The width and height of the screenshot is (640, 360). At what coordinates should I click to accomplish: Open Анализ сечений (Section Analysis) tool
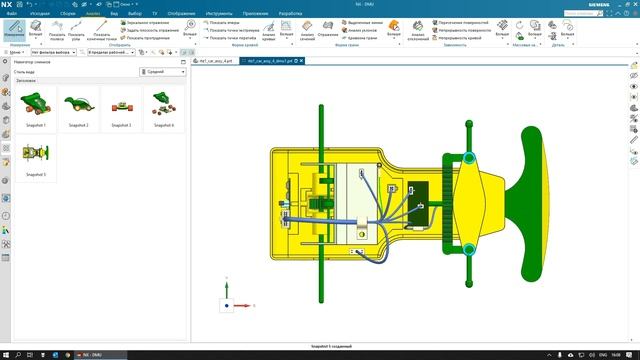pos(307,31)
